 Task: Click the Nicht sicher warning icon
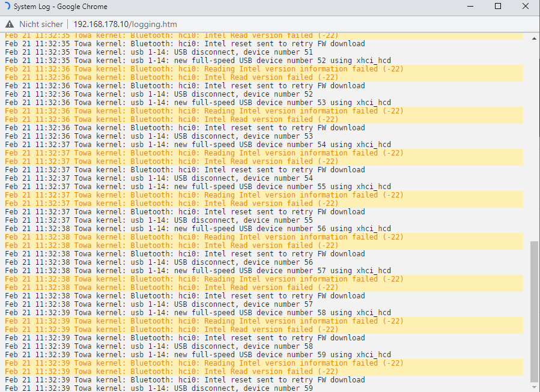[10, 24]
